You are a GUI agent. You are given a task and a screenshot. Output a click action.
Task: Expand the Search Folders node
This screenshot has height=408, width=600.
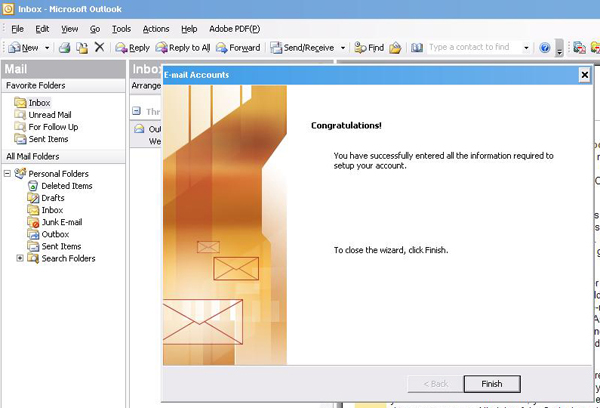click(x=20, y=258)
